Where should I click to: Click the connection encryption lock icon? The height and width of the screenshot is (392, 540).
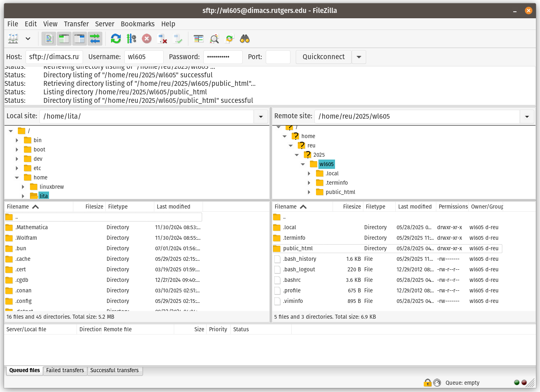(427, 382)
